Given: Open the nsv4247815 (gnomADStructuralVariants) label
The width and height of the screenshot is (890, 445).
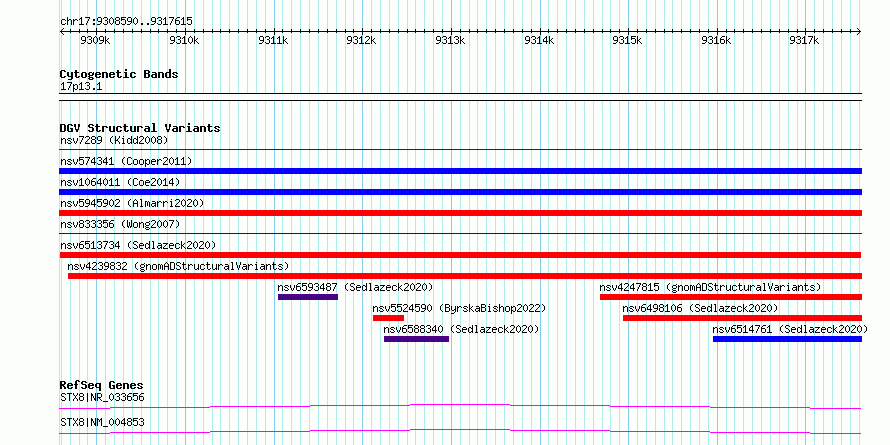Looking at the screenshot, I should click(x=710, y=287).
